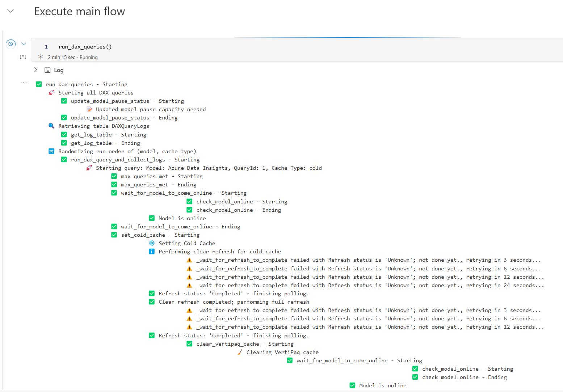The image size is (563, 392).
Task: Click the cancel cell execution icon
Action: coord(11,44)
